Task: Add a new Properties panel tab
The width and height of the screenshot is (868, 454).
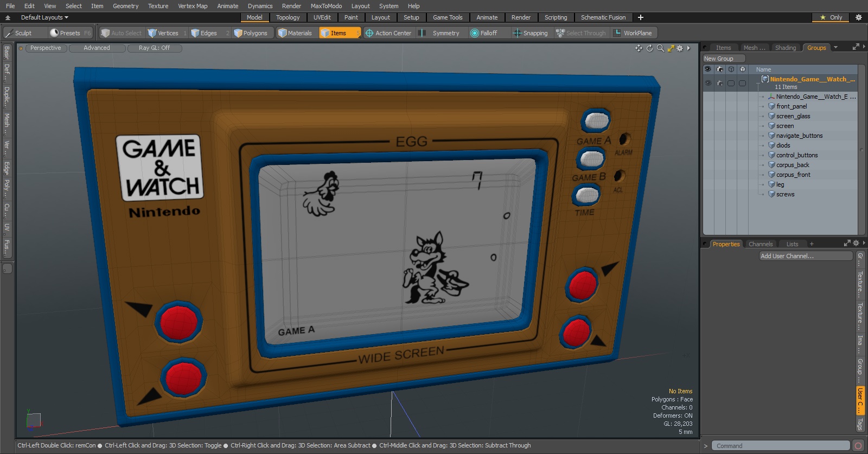Action: pyautogui.click(x=812, y=244)
